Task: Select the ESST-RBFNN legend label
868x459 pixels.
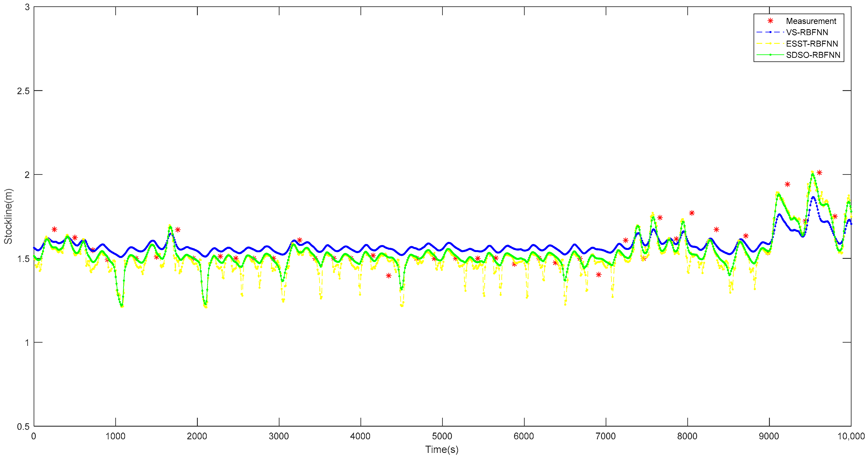Action: [x=812, y=44]
